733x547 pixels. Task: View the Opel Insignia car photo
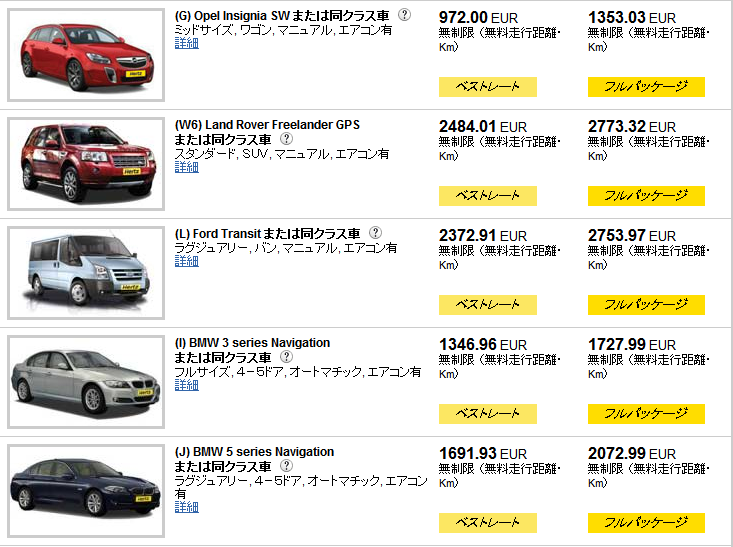coord(86,55)
